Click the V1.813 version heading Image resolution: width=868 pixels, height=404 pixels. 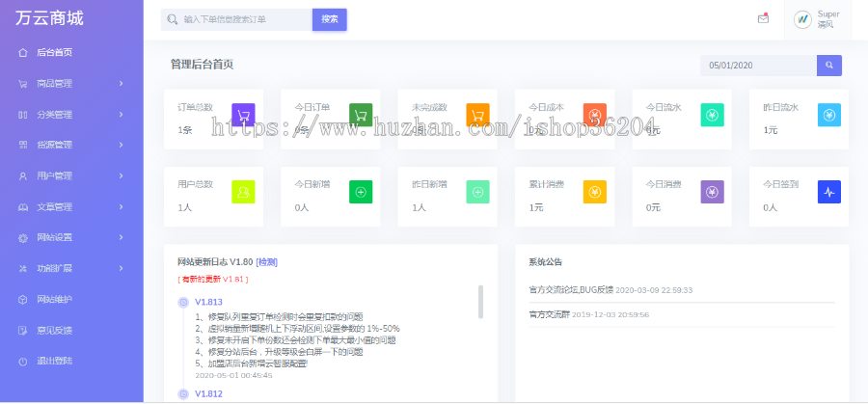(x=208, y=302)
